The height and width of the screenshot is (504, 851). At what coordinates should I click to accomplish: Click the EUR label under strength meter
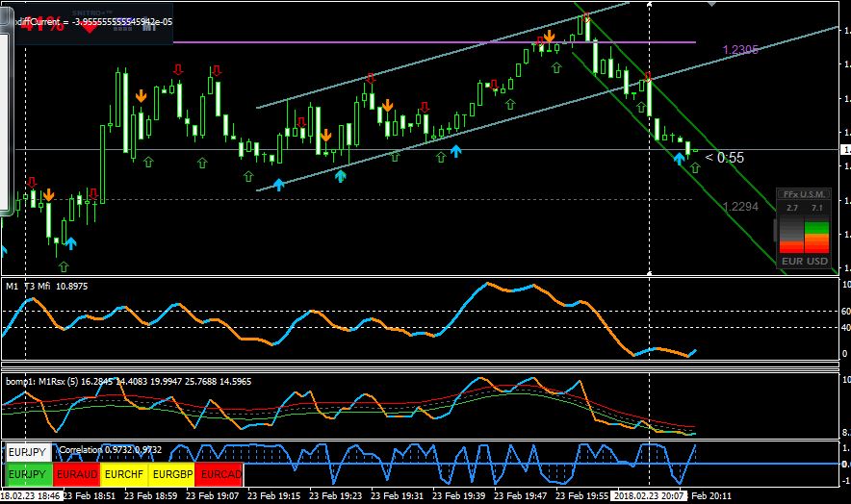click(x=792, y=261)
